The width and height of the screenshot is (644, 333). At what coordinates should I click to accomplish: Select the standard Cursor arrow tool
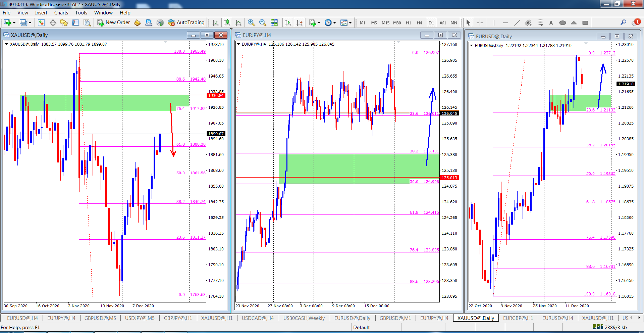pos(468,22)
